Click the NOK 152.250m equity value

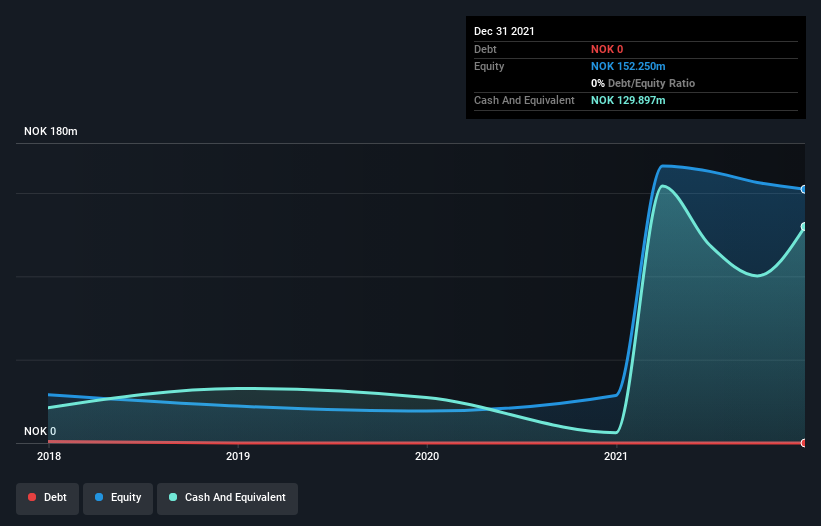628,66
